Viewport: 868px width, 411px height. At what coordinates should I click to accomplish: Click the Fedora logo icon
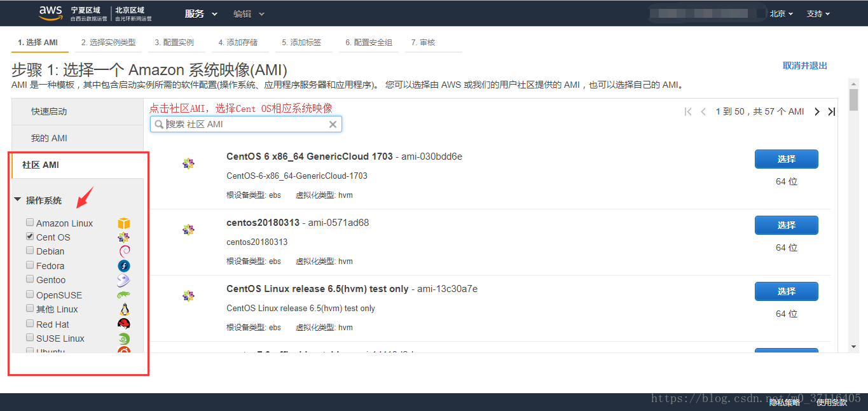[x=124, y=266]
